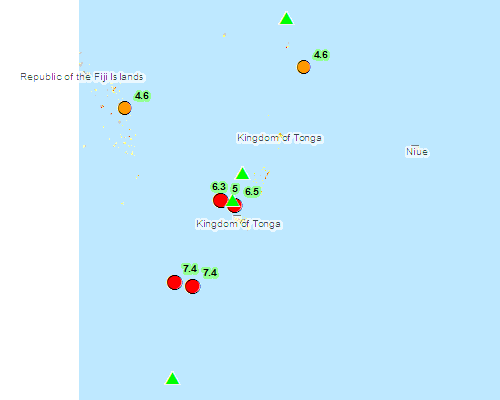The width and height of the screenshot is (500, 400).
Task: Click the Republic of the Fiji Islands label
Action: click(x=82, y=77)
